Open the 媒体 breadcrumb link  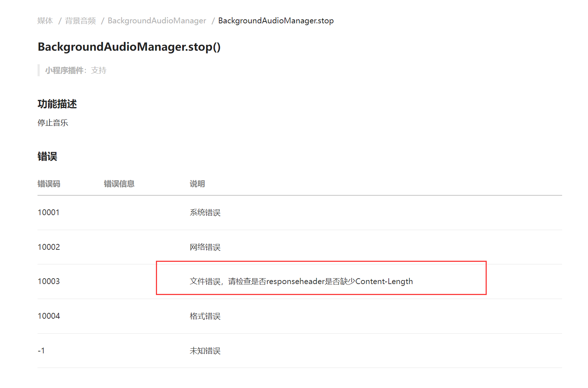[x=45, y=21]
